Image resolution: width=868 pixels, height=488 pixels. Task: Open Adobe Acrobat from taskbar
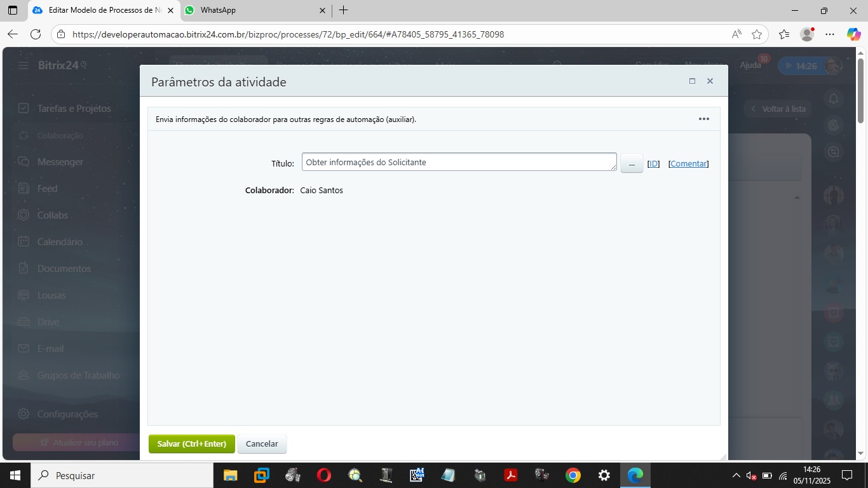tap(510, 475)
